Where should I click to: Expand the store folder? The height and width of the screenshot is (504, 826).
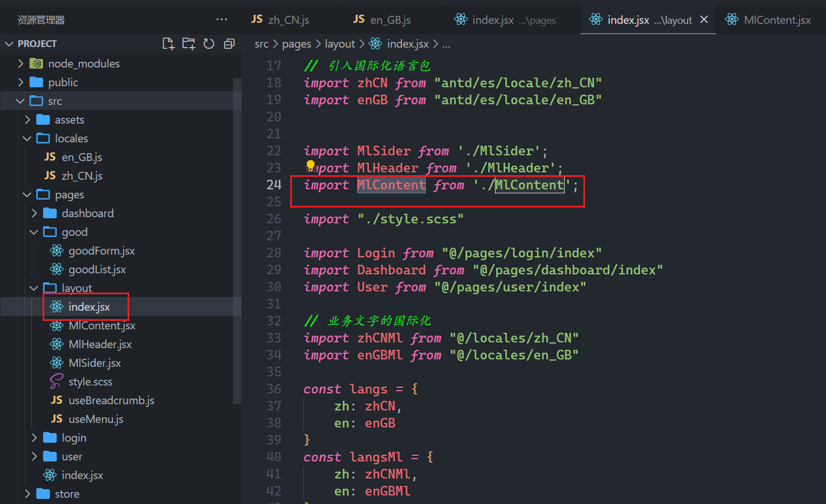[x=28, y=494]
